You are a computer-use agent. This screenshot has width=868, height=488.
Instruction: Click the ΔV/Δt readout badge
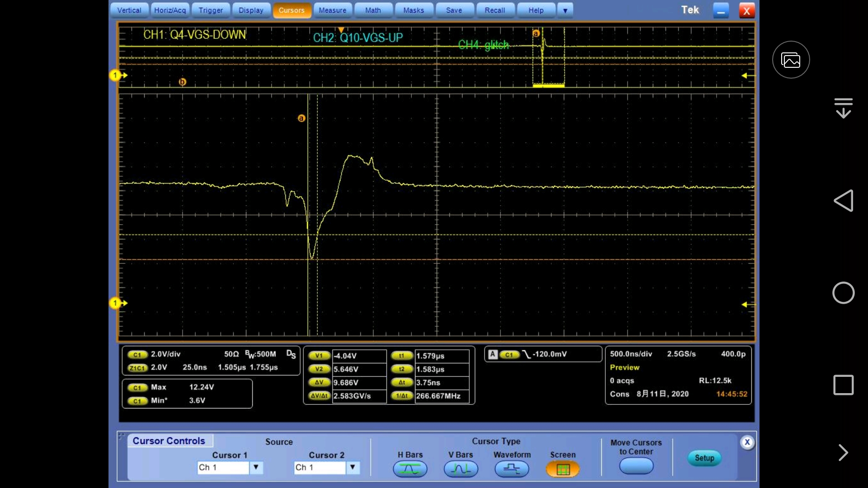(319, 395)
